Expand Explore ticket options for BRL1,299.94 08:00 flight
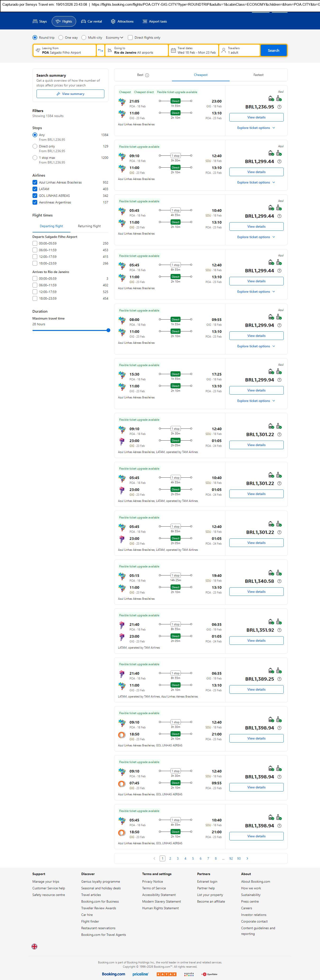Screen dimensions: 320x980 [x=256, y=346]
